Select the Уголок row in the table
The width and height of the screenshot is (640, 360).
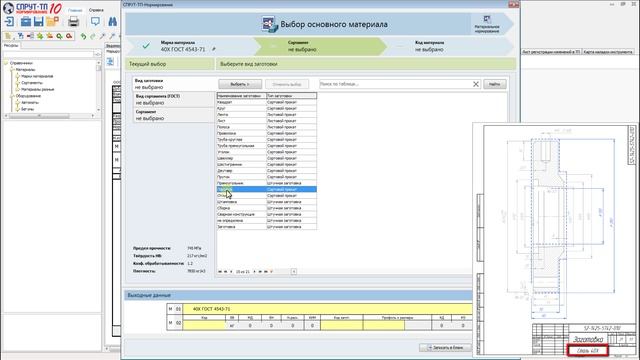click(267, 152)
